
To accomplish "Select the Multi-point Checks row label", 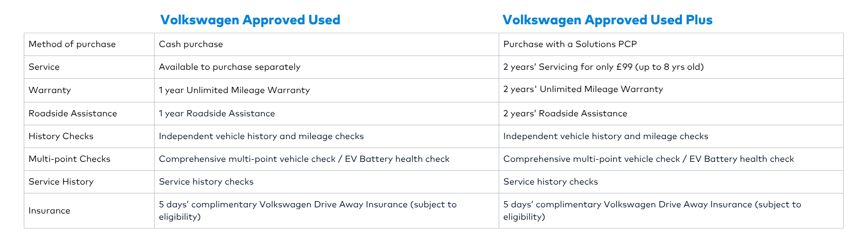I will click(69, 159).
